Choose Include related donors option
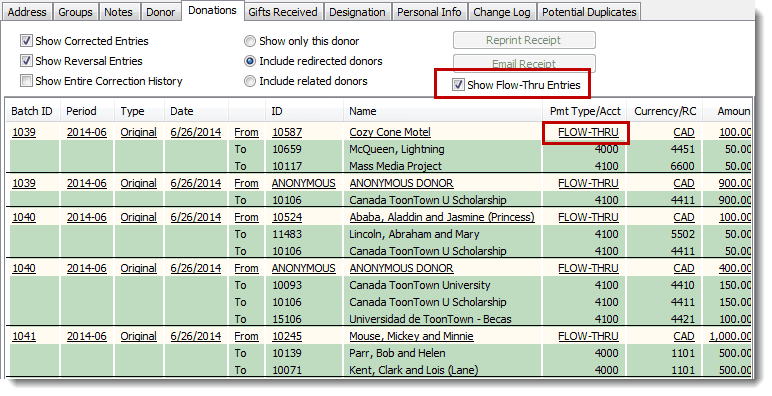The width and height of the screenshot is (772, 396). click(250, 81)
